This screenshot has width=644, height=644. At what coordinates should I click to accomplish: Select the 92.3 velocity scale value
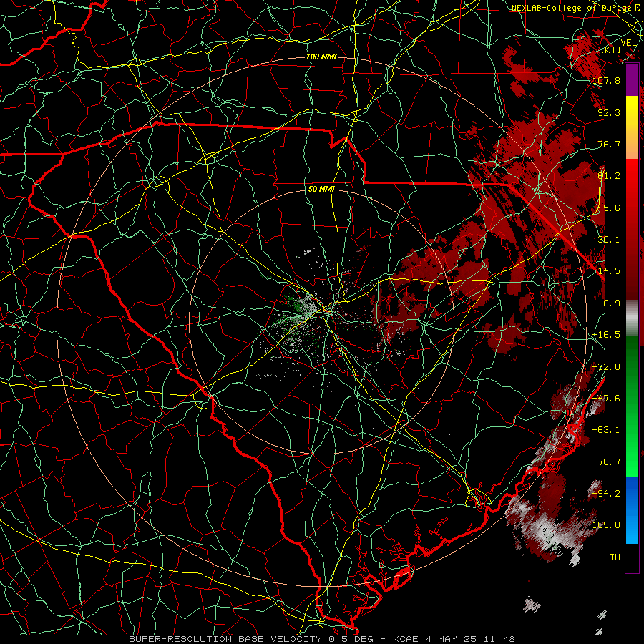tap(609, 112)
